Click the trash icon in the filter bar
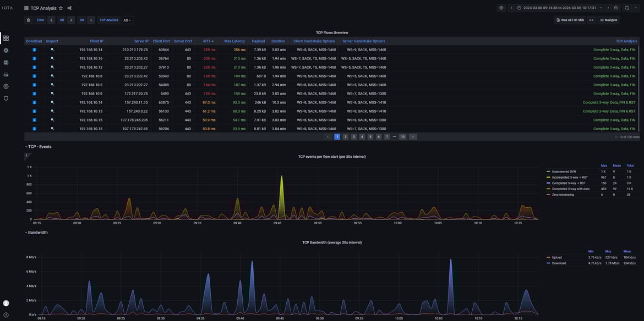The image size is (644, 321). click(x=27, y=19)
